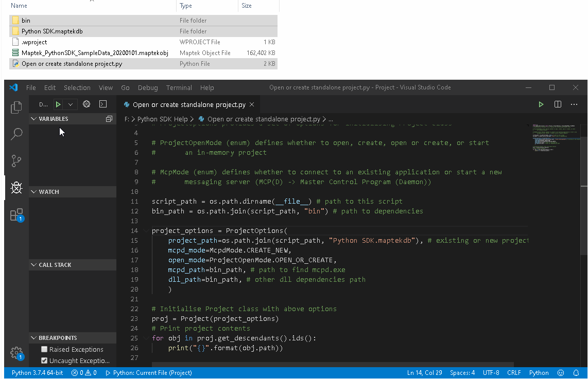Open the Extensions view icon
Viewport: 588px width, 379px height.
coord(17,215)
